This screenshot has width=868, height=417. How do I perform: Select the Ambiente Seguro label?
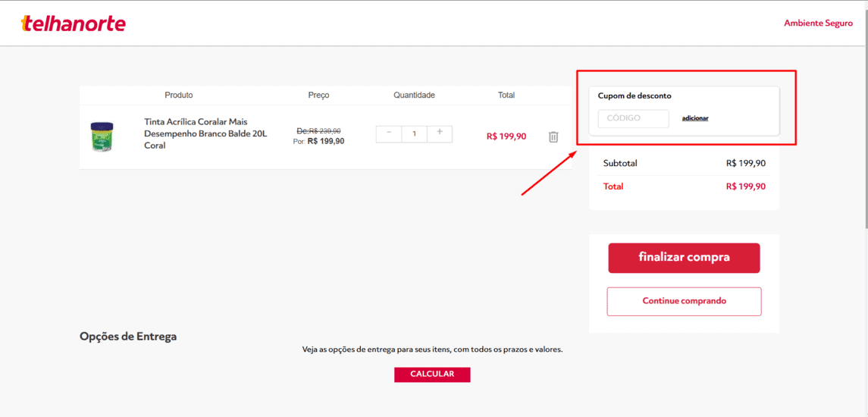tap(818, 24)
